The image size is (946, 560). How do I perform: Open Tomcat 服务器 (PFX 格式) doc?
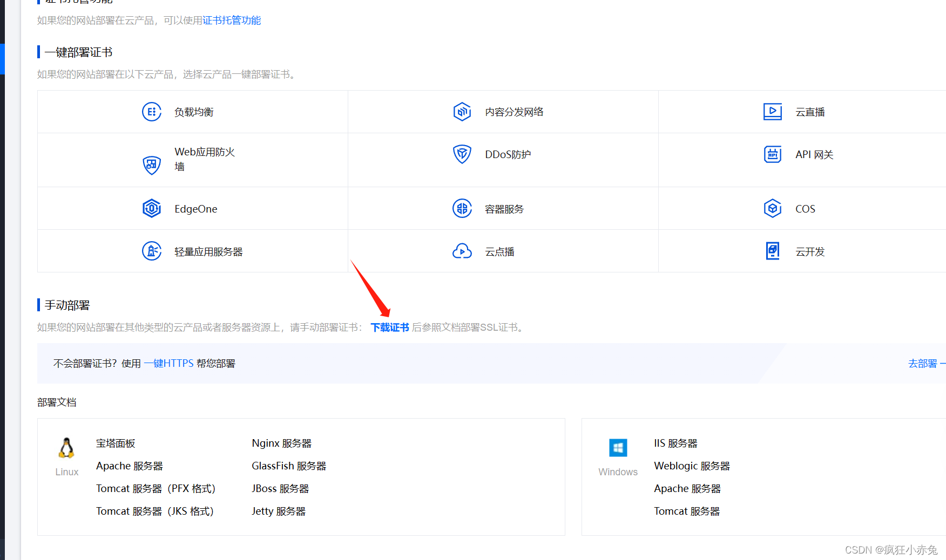[x=156, y=489]
